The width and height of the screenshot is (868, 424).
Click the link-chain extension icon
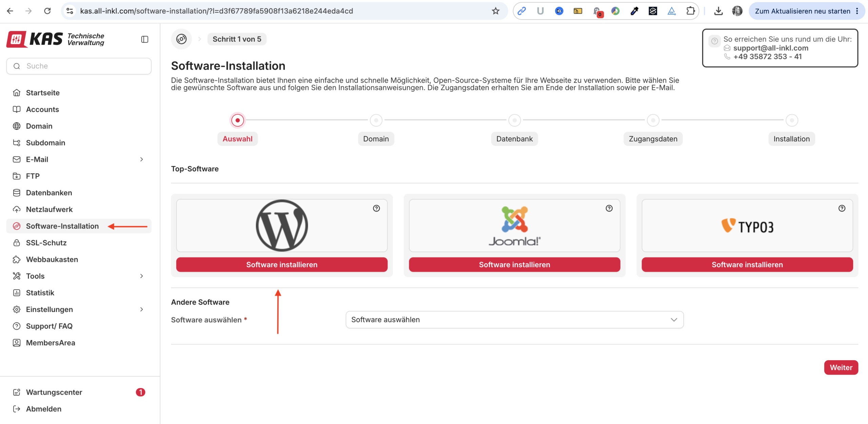tap(521, 11)
